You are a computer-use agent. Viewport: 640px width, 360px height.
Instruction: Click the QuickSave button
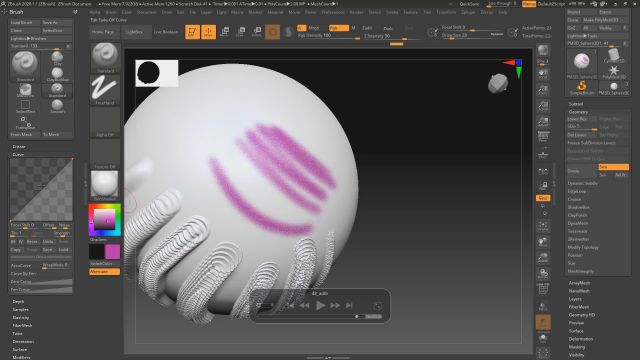click(x=469, y=4)
